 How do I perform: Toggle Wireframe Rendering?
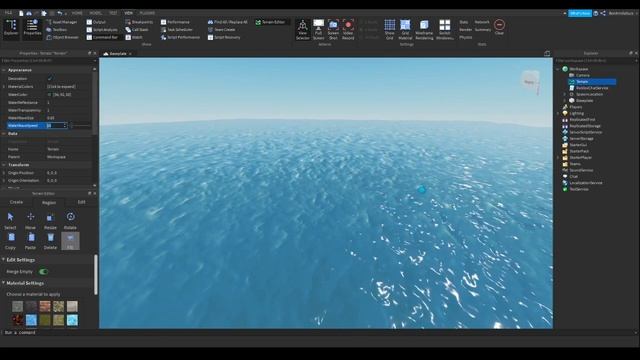coord(424,29)
